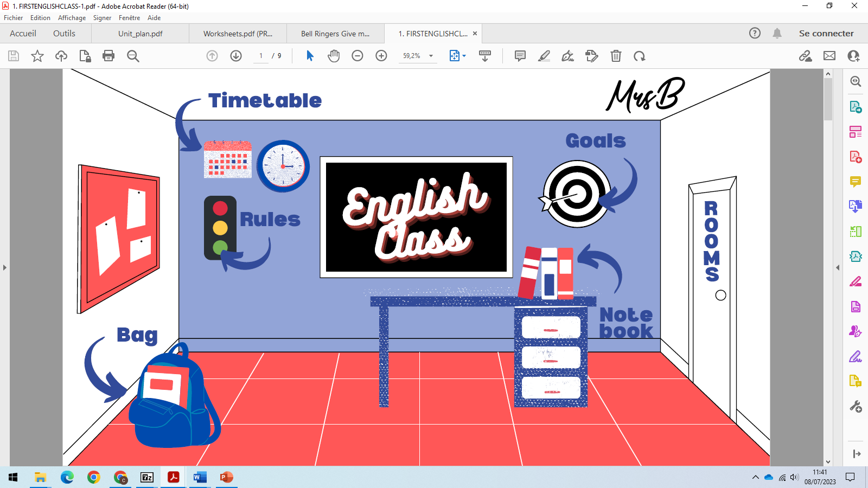The width and height of the screenshot is (868, 488).
Task: Expand the fit page options dropdown
Action: [464, 56]
